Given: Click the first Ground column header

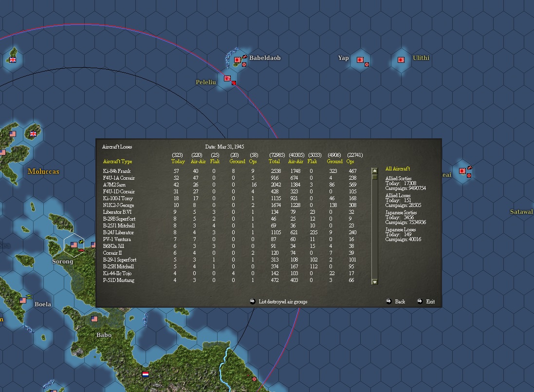Looking at the screenshot, I should (x=238, y=162).
